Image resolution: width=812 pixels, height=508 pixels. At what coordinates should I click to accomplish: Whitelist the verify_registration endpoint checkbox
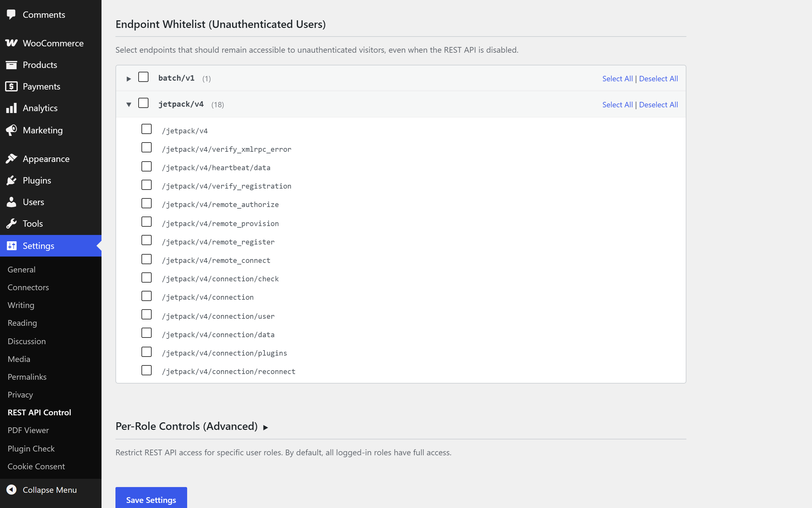point(147,185)
